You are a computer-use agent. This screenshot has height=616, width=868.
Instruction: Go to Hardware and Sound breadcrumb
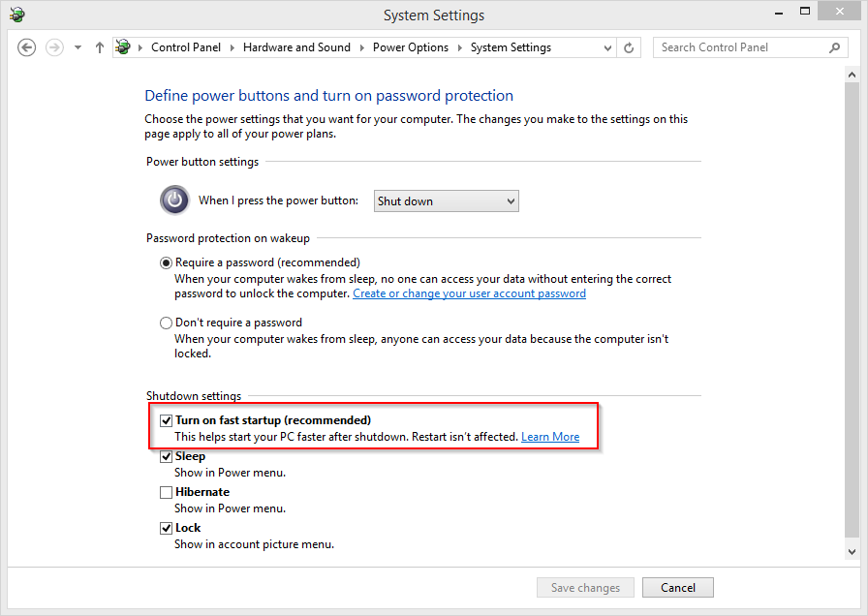pyautogui.click(x=296, y=47)
